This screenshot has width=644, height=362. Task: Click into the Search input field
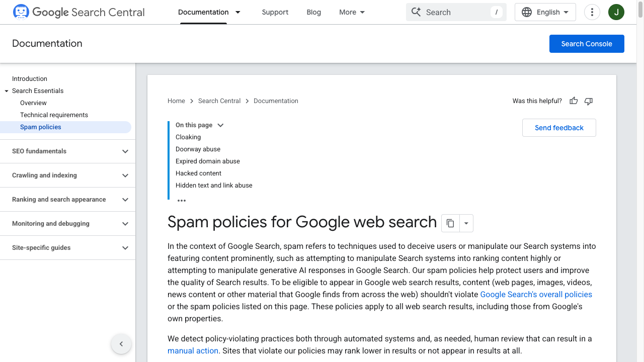456,12
